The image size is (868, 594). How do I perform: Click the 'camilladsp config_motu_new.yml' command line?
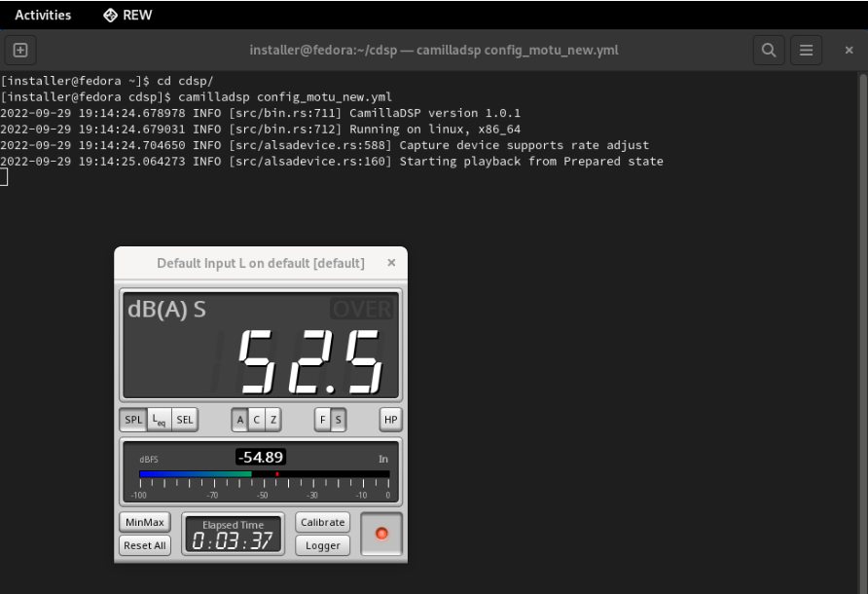pyautogui.click(x=196, y=97)
